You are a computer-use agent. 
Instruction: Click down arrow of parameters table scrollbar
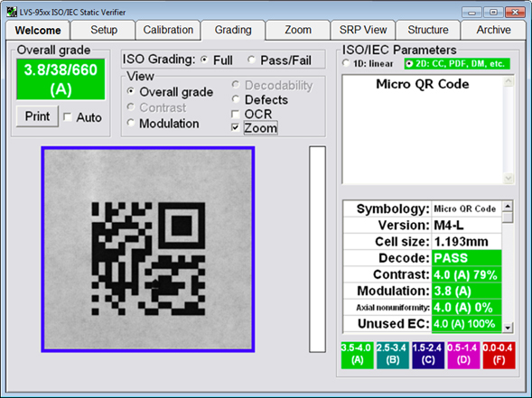click(508, 328)
